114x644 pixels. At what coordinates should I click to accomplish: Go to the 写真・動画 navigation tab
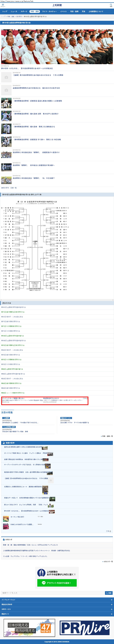click(x=74, y=11)
